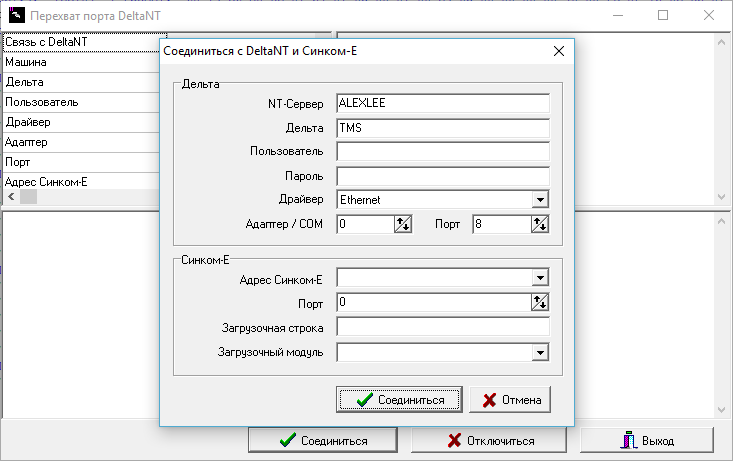The height and width of the screenshot is (461, 733).
Task: Select the Связь с DeltaNT list row
Action: [x=80, y=43]
